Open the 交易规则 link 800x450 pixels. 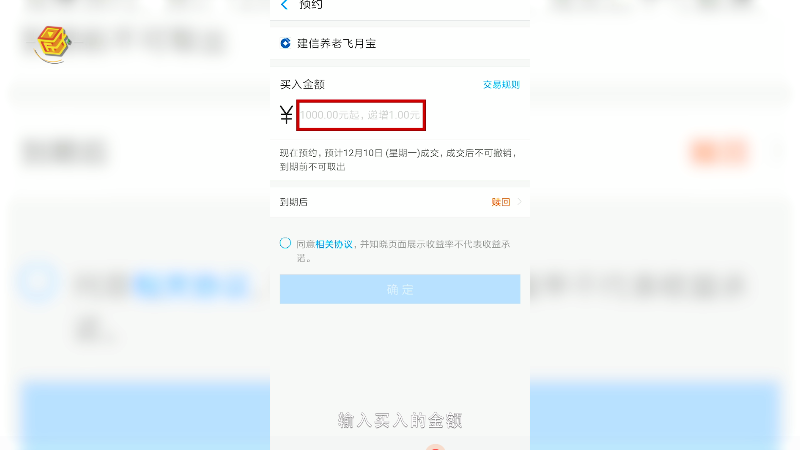[x=501, y=85]
